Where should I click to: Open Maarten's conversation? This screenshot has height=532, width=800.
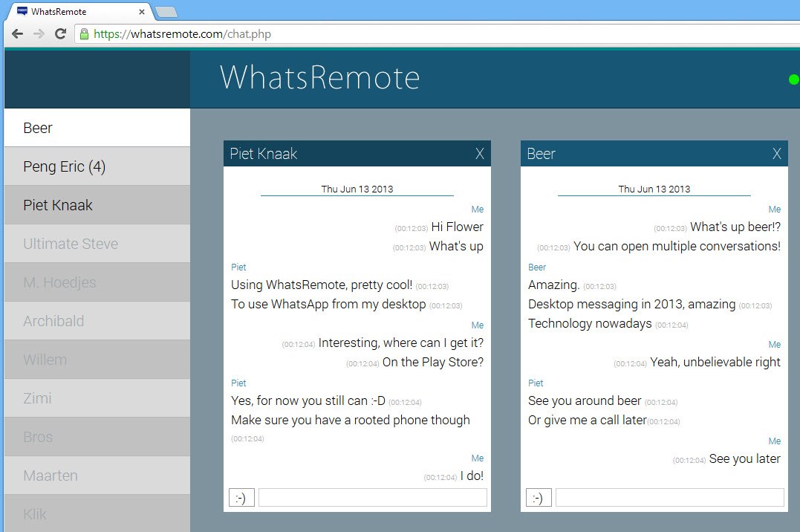coord(97,476)
